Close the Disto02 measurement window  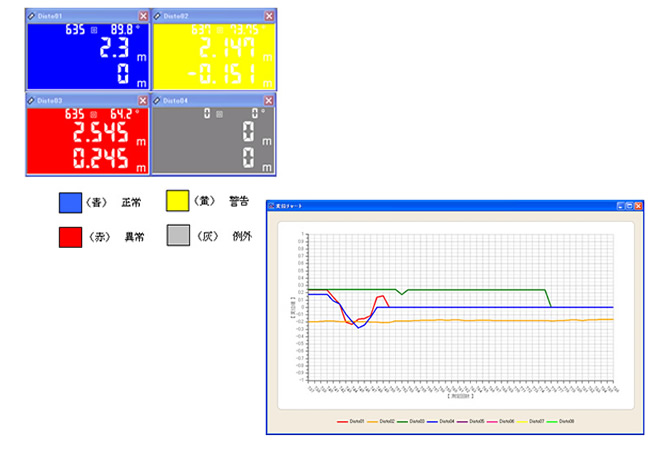pos(269,16)
